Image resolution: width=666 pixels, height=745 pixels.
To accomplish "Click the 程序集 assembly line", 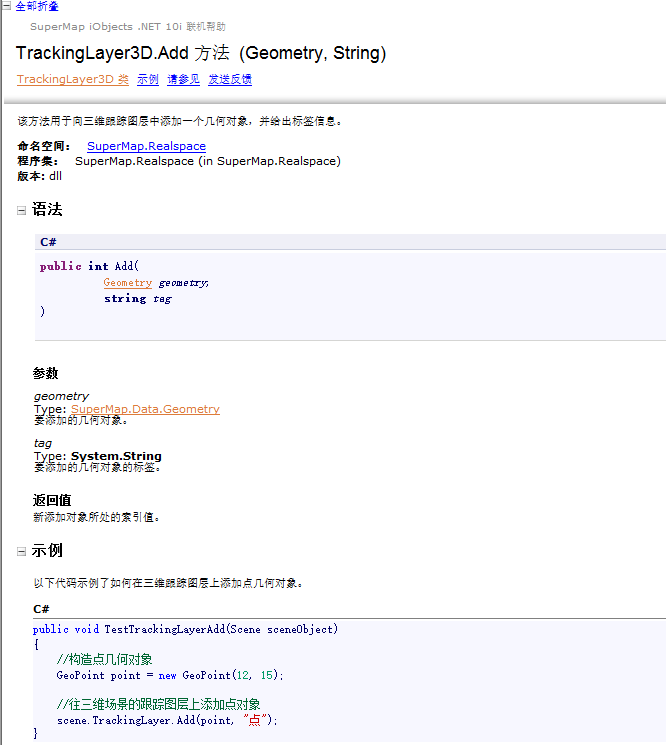I will [179, 161].
